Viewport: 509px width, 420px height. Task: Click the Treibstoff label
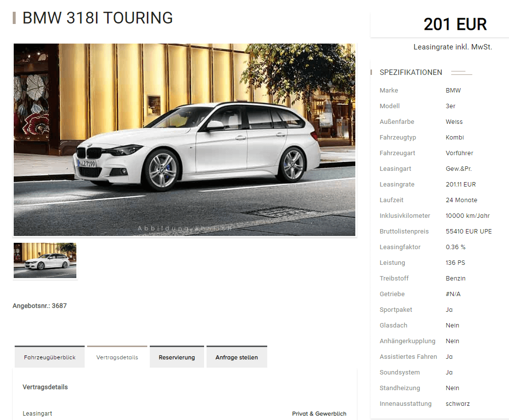point(394,278)
